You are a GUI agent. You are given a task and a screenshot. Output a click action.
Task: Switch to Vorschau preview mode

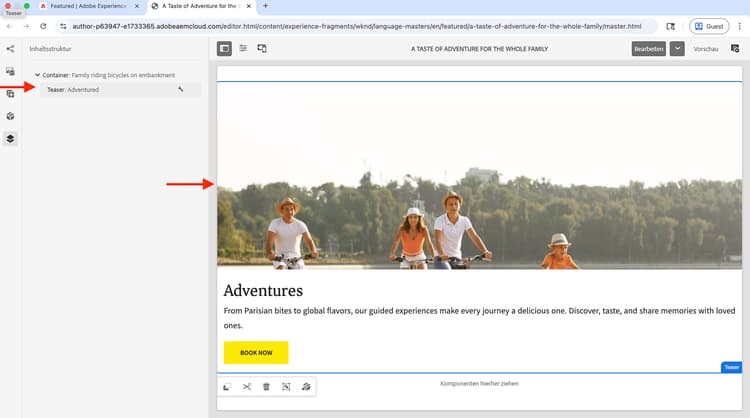(x=706, y=49)
